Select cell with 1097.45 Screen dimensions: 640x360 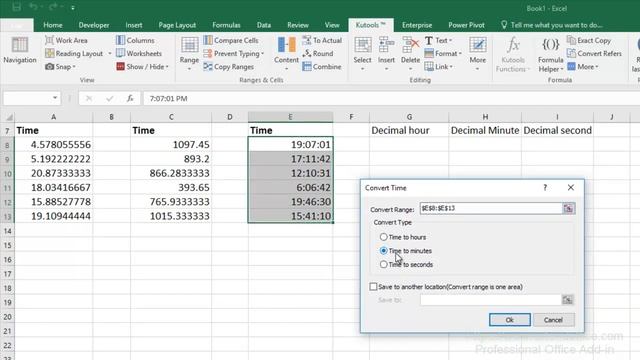[x=171, y=144]
